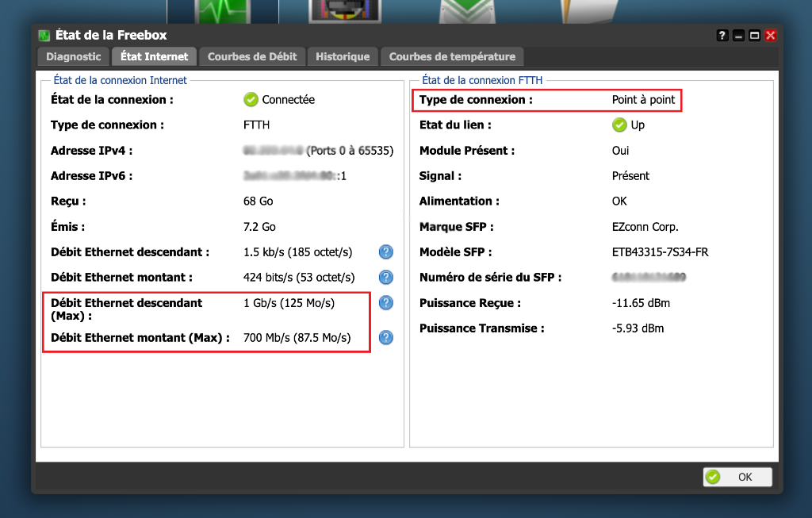Click help icon beside Débit Ethernet montant
The width and height of the screenshot is (812, 518).
[x=386, y=278]
